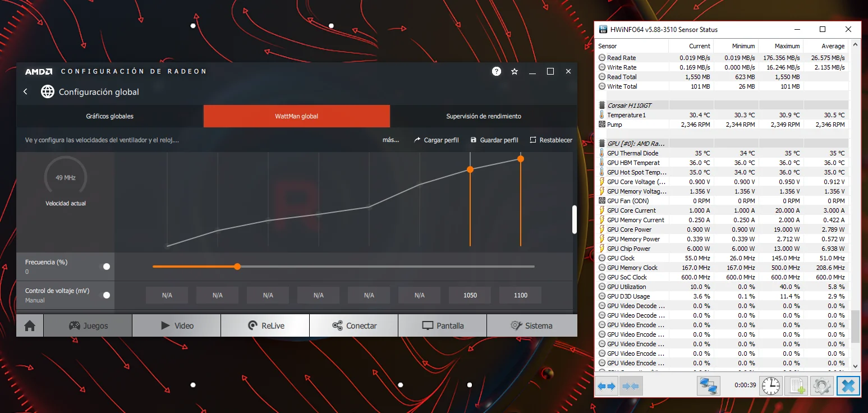Click the HWiNFO expand columns blue arrows icon
Viewport: 868px width, 413px height.
(x=607, y=386)
